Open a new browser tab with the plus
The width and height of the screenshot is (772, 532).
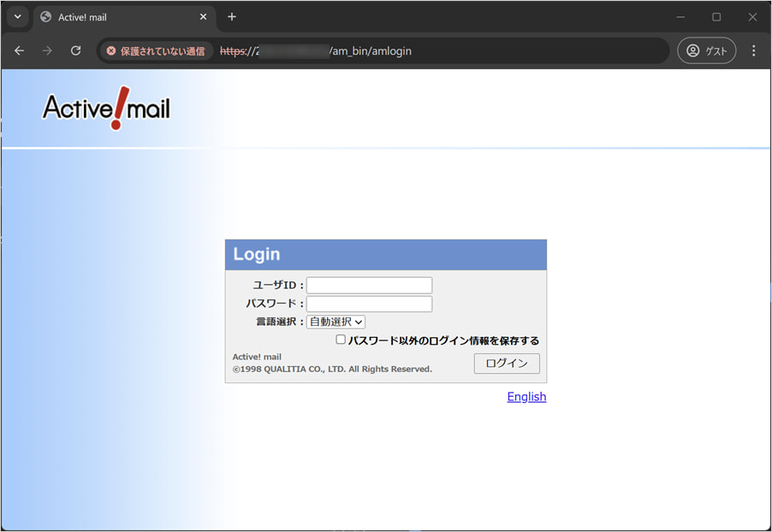coord(232,16)
